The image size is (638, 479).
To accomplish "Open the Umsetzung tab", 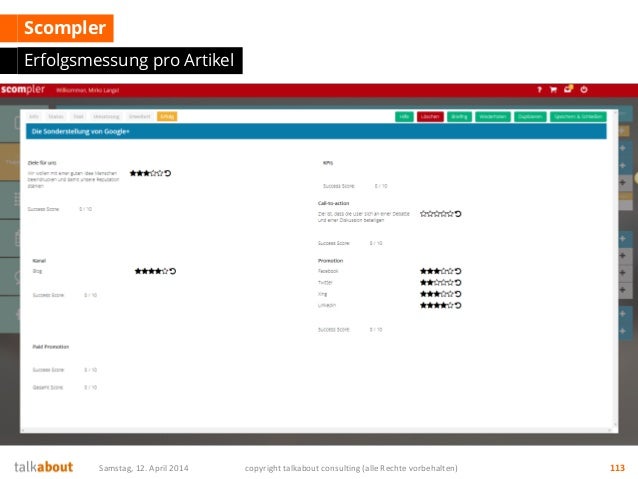I will (106, 116).
